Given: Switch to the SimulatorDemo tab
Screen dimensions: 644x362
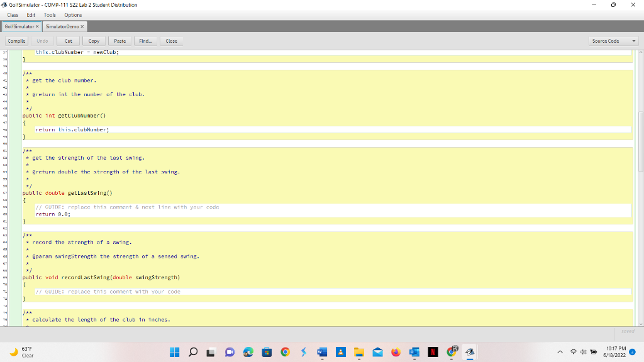Looking at the screenshot, I should (x=64, y=26).
